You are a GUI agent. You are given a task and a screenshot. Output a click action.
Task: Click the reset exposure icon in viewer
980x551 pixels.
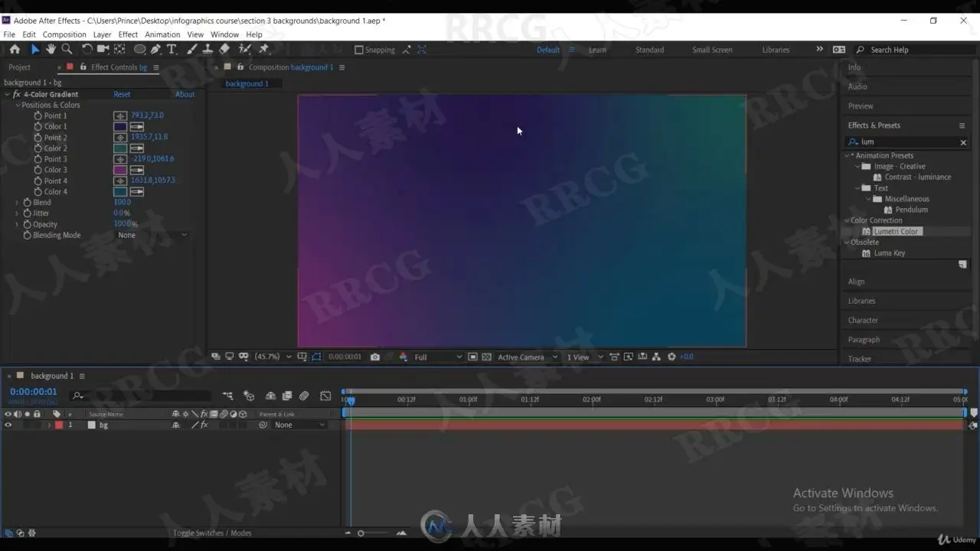click(671, 357)
